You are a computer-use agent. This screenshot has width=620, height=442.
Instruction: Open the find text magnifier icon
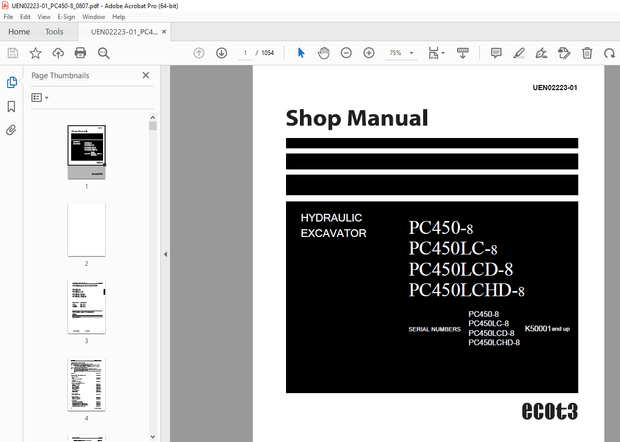pos(104,53)
